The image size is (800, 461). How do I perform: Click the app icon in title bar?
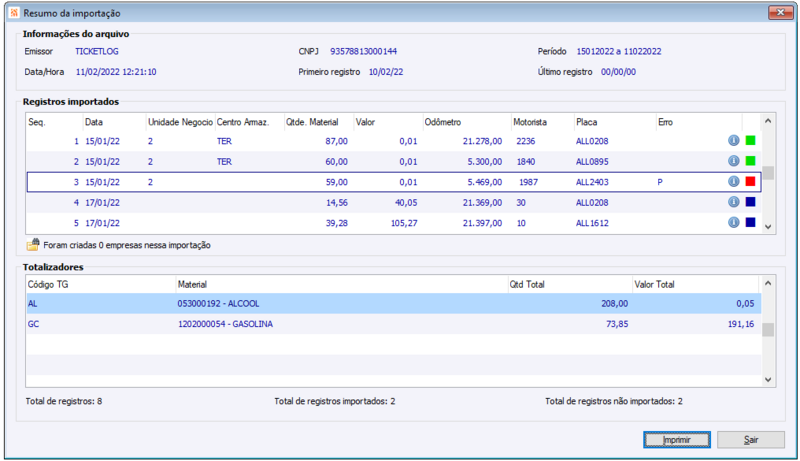12,12
